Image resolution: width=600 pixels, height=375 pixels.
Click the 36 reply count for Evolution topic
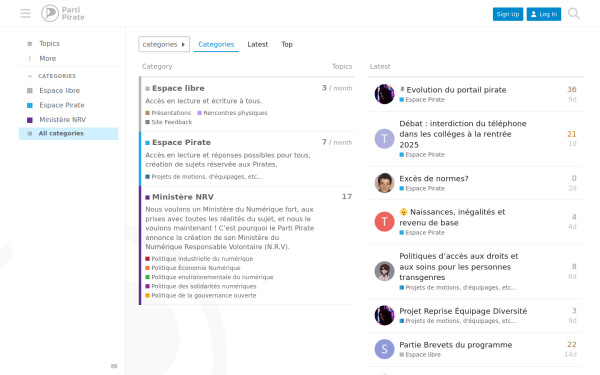point(572,90)
